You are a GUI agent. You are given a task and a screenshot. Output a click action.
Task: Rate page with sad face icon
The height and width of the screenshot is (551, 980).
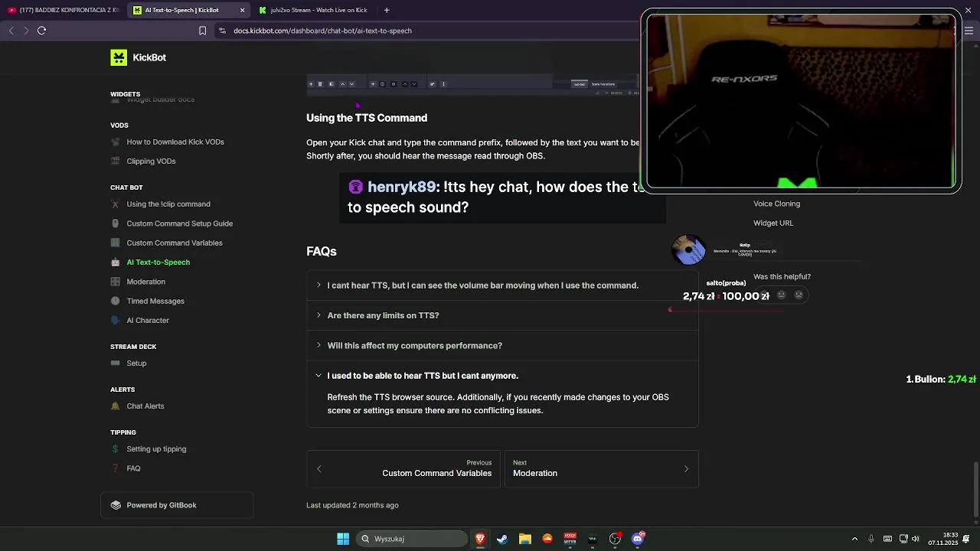tap(799, 295)
